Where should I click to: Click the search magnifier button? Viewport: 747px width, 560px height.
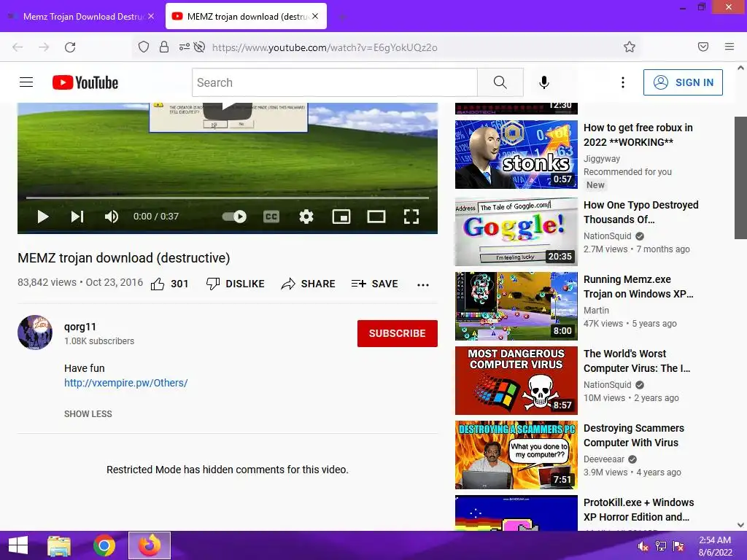tap(500, 82)
